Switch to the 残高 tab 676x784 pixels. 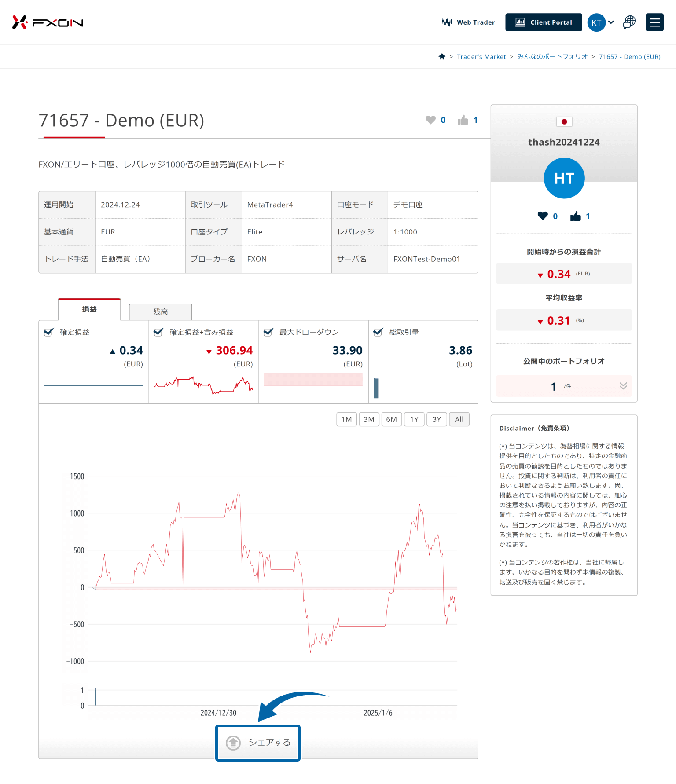click(x=161, y=311)
